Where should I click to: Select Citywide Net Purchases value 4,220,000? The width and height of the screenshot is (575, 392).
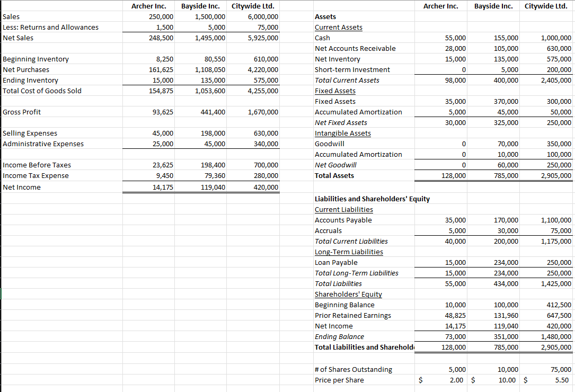click(x=263, y=70)
